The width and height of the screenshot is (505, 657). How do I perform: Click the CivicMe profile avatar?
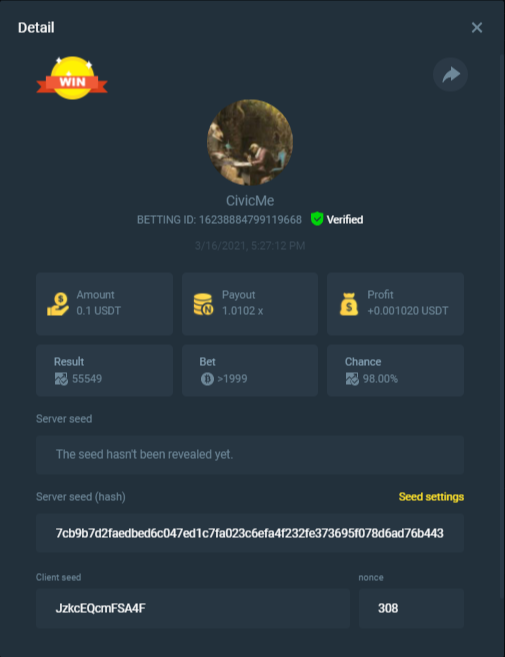(x=250, y=142)
